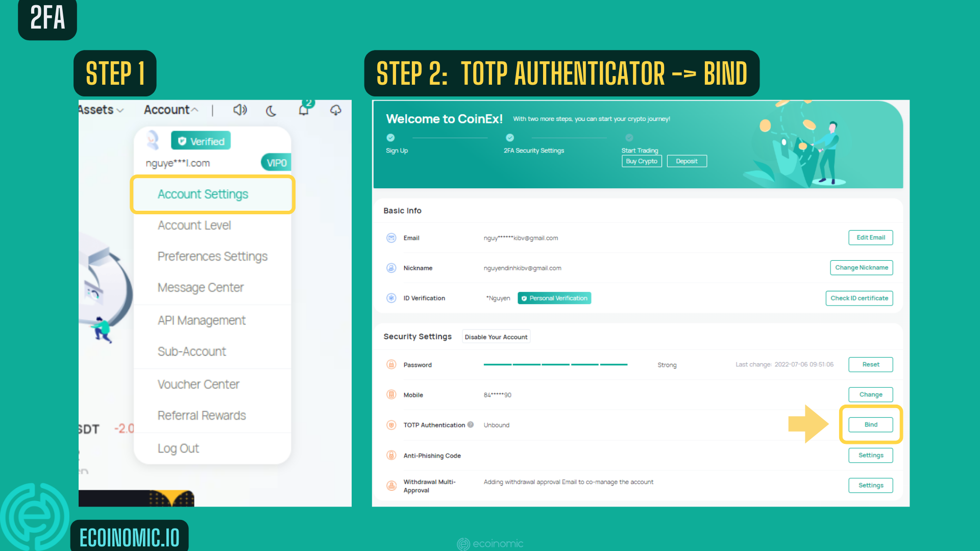Toggle dark mode moon icon
980x551 pixels.
[x=271, y=110]
